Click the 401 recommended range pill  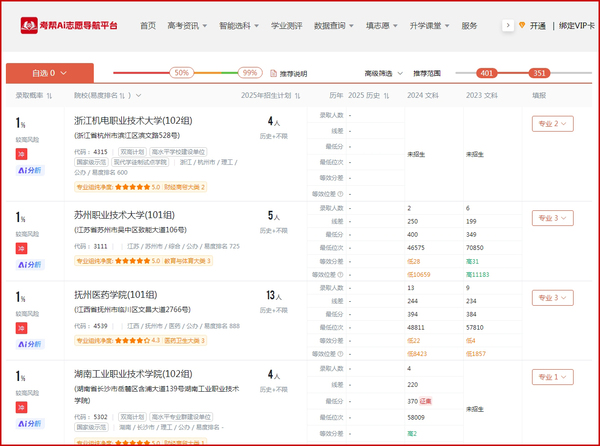point(487,73)
